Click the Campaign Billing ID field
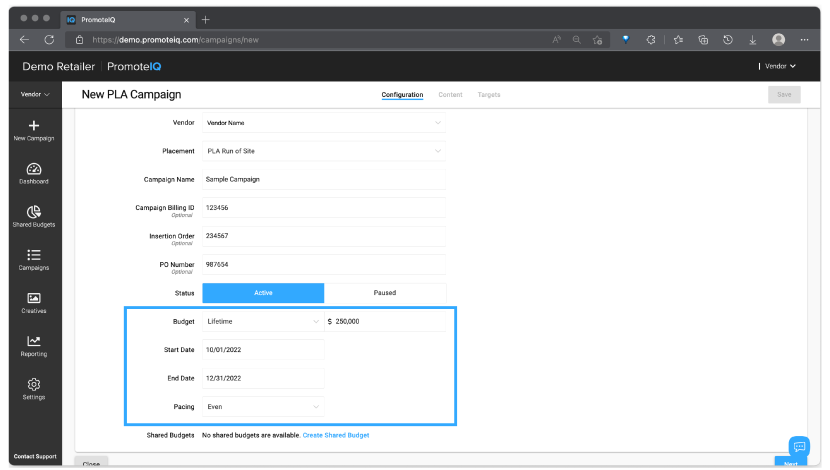The image size is (830, 470). click(x=324, y=207)
